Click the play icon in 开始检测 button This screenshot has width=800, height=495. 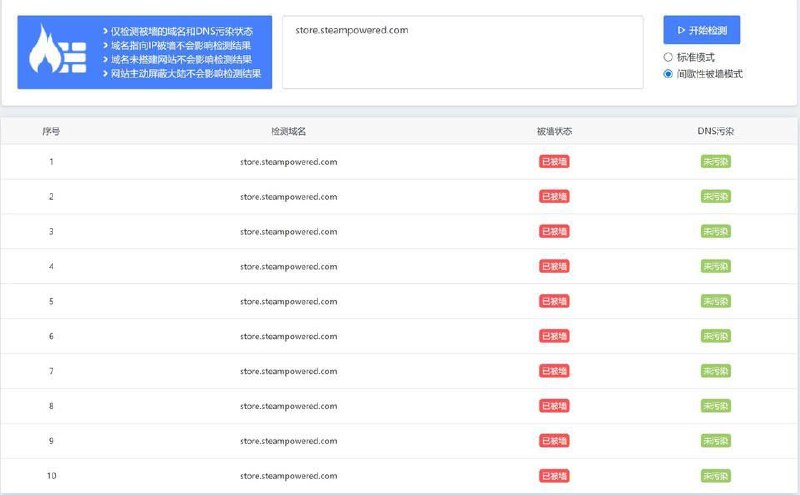coord(681,30)
